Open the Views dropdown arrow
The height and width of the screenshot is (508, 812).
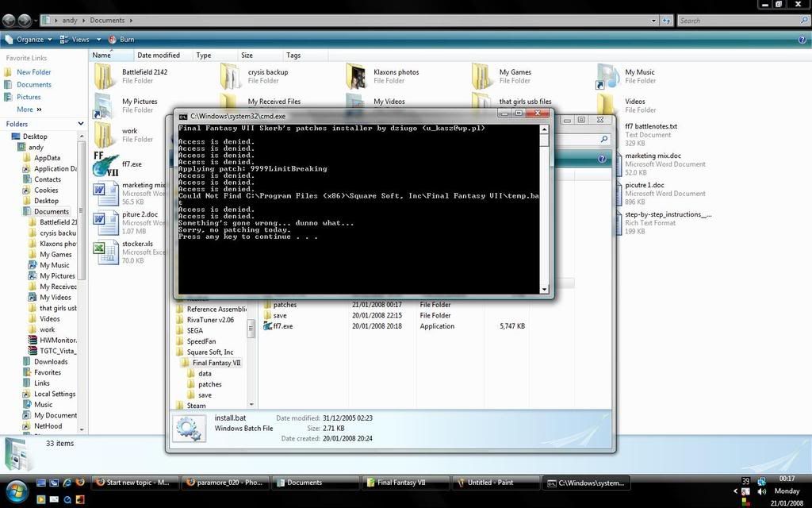coord(98,40)
